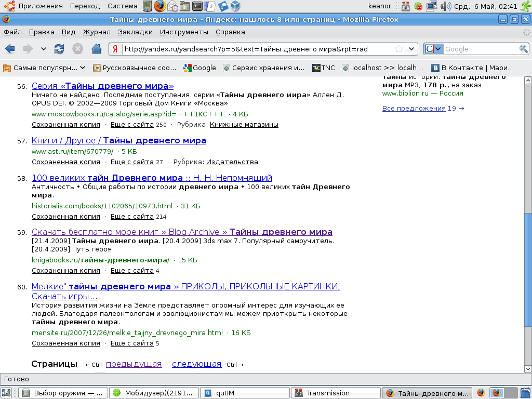Open the Правка menu
This screenshot has height=399, width=532.
click(42, 32)
